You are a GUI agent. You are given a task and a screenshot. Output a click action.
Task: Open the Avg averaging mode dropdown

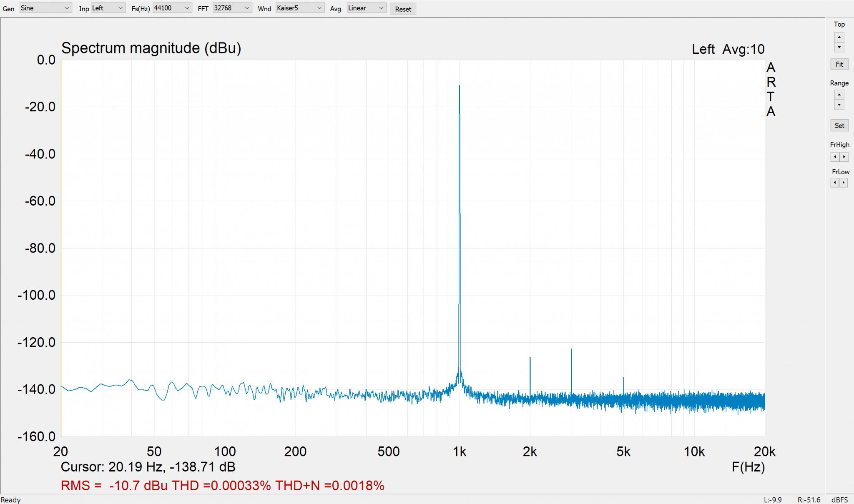click(366, 8)
